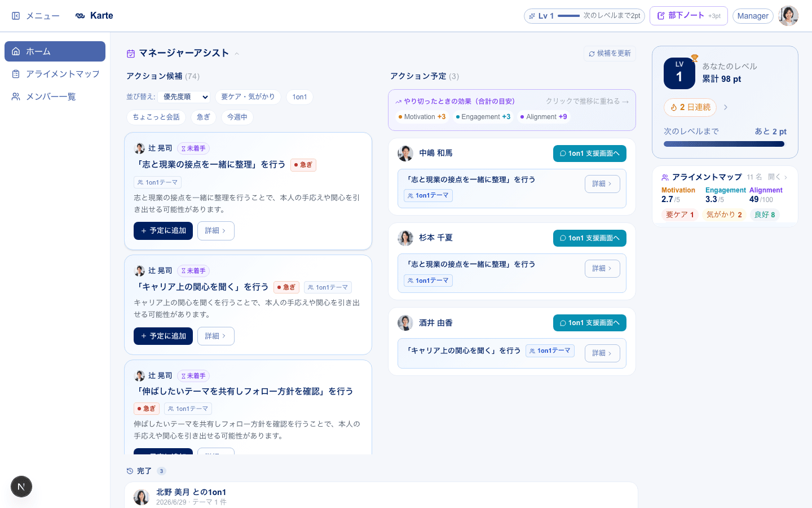The width and height of the screenshot is (812, 508).
Task: Open アライメントマップ widget via 開く
Action: [x=778, y=177]
